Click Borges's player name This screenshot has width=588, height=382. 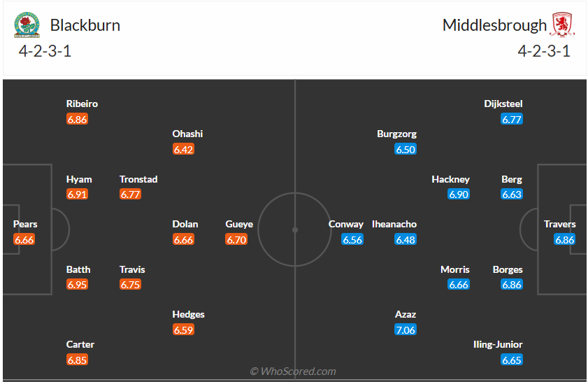pos(508,269)
